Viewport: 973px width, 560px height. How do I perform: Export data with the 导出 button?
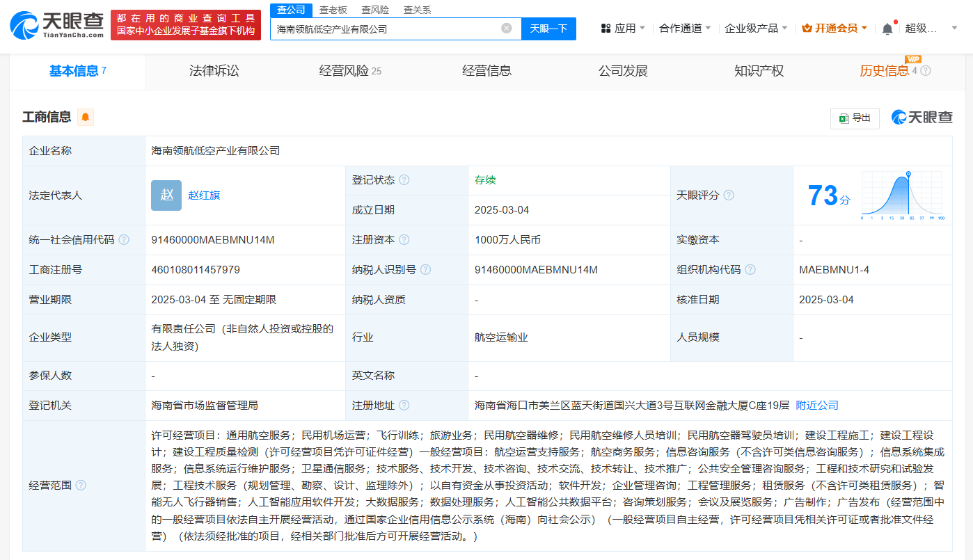click(855, 118)
